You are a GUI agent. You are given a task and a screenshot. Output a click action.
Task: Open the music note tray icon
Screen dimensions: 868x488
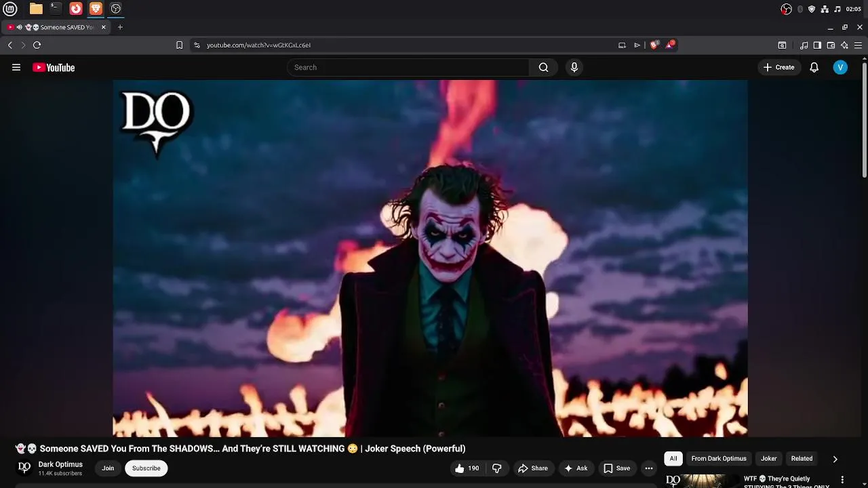click(x=837, y=9)
